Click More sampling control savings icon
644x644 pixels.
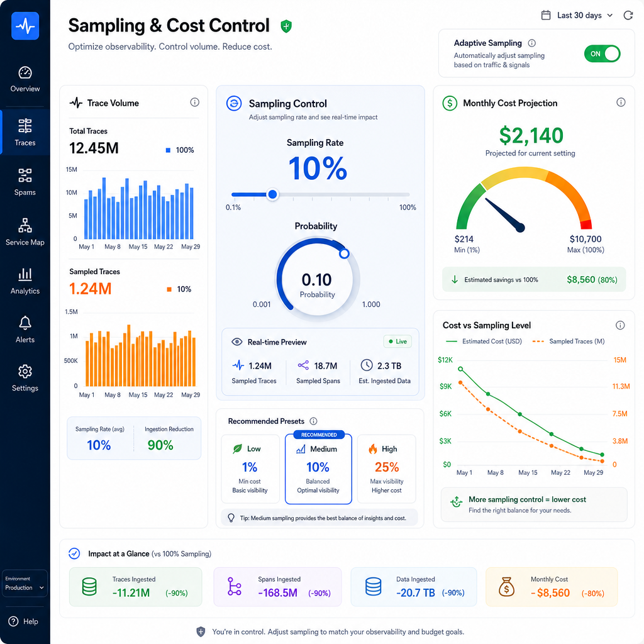457,502
